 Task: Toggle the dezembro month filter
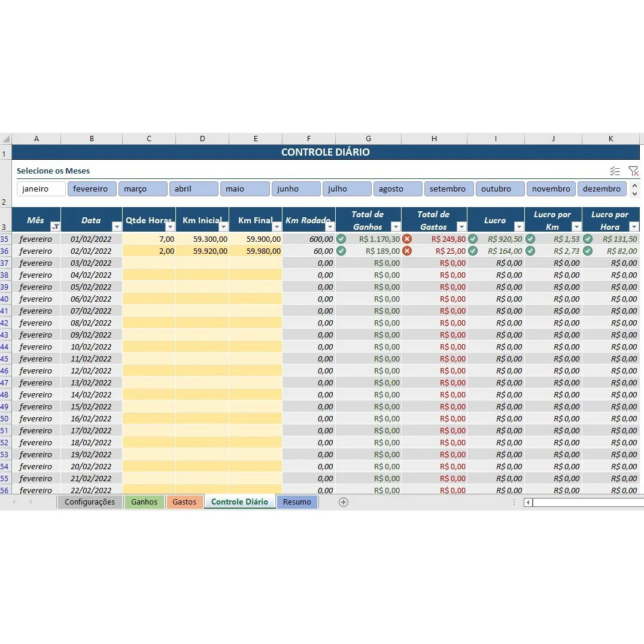[x=602, y=189]
